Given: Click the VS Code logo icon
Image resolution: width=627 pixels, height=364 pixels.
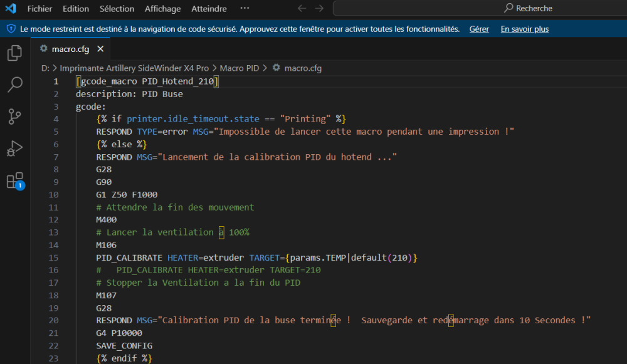Looking at the screenshot, I should [x=11, y=9].
